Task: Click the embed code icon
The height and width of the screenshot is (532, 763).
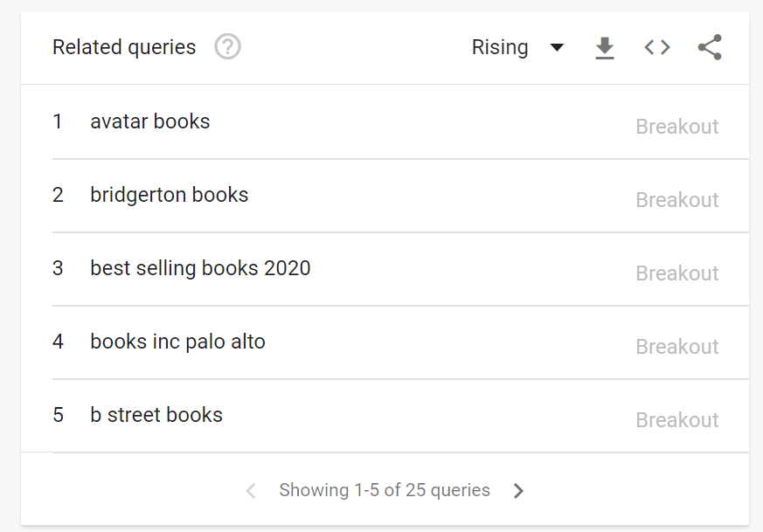Action: tap(657, 47)
